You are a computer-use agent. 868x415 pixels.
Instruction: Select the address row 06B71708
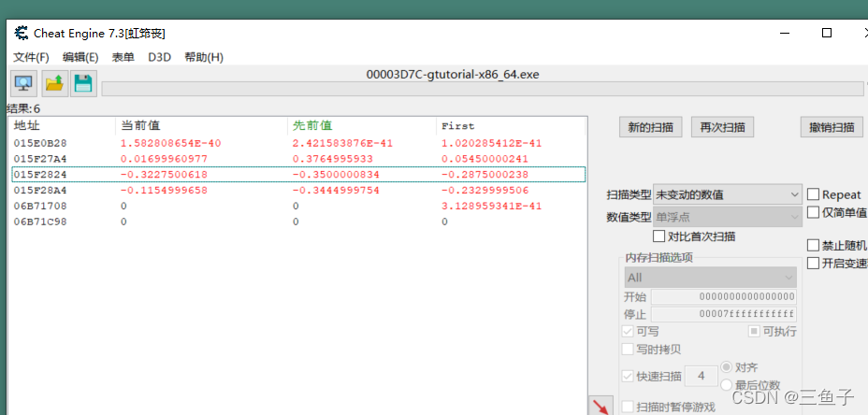coord(297,206)
